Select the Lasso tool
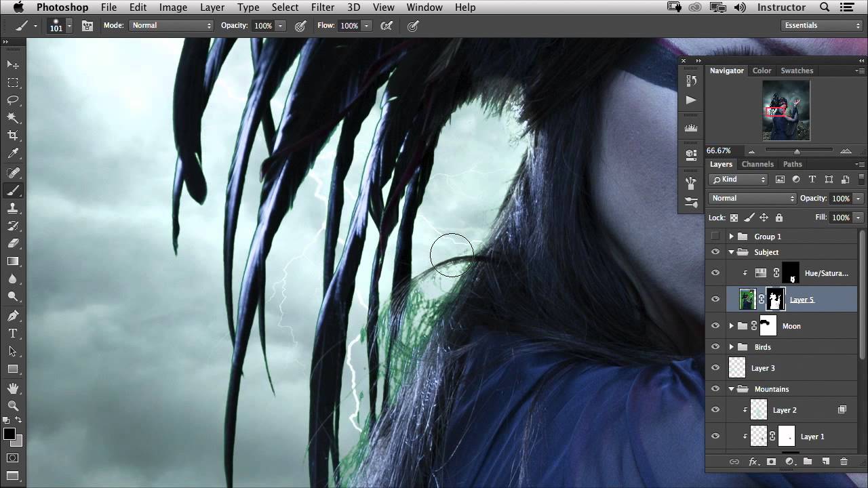This screenshot has height=488, width=868. tap(13, 100)
